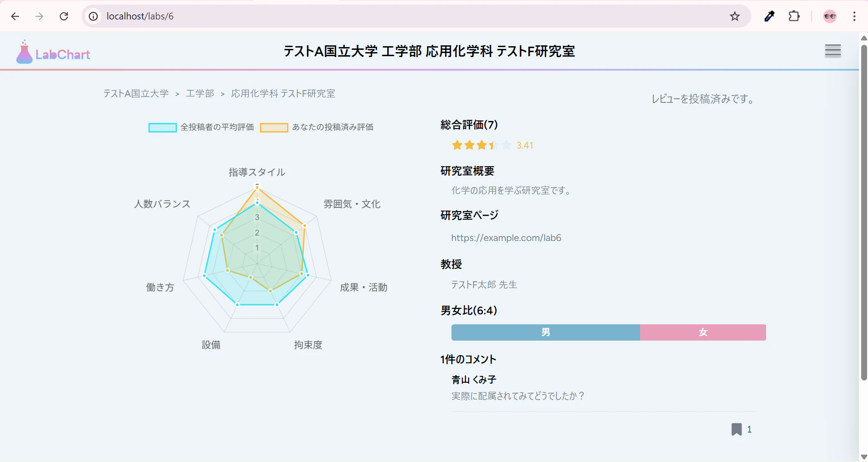Go to 工学部 breadcrumb
This screenshot has height=462, width=868.
(x=200, y=94)
